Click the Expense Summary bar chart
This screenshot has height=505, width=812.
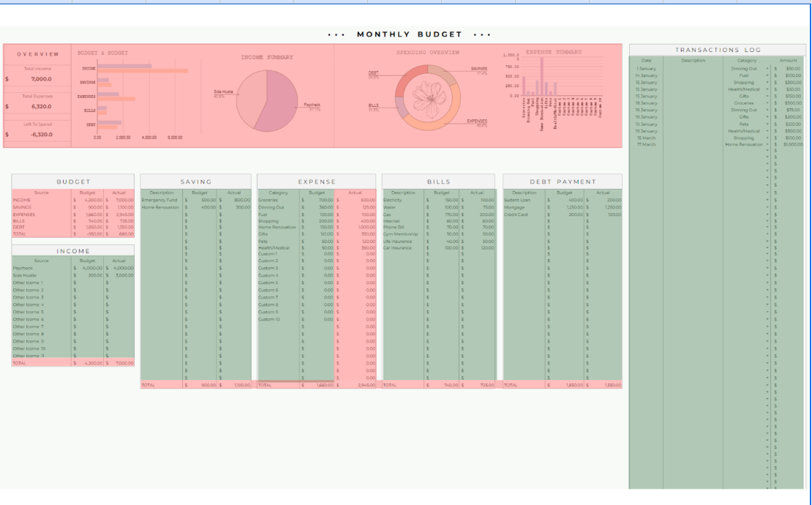[560, 84]
